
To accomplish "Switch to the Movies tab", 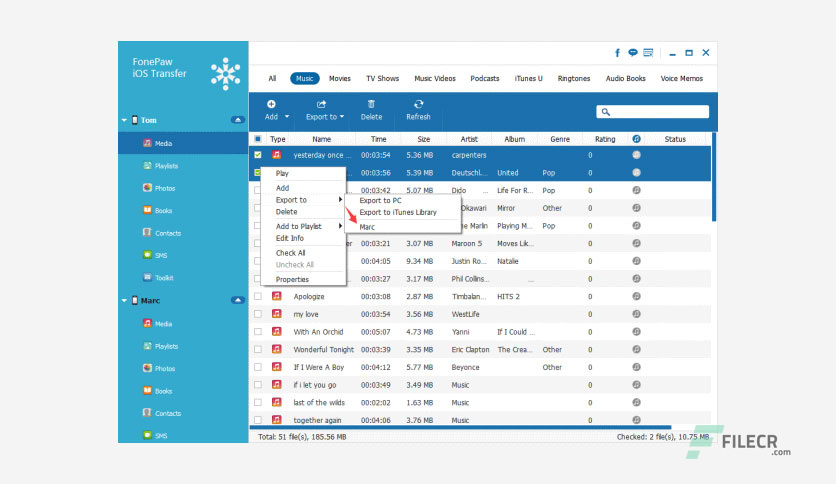I will click(340, 78).
